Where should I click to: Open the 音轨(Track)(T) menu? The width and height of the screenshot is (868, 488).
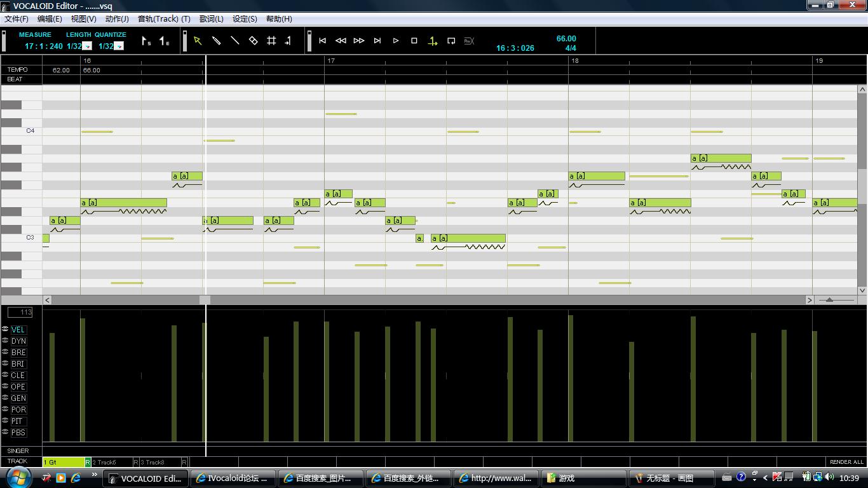(164, 19)
